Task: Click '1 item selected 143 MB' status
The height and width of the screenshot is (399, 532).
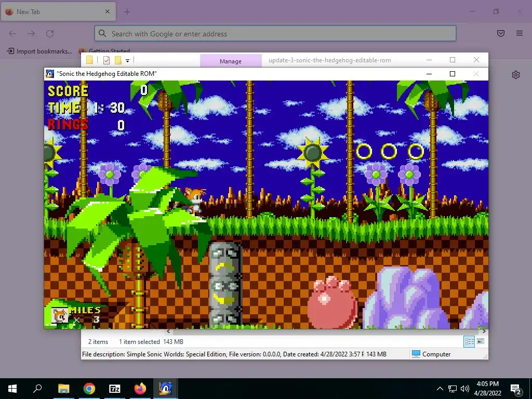Action: (151, 342)
